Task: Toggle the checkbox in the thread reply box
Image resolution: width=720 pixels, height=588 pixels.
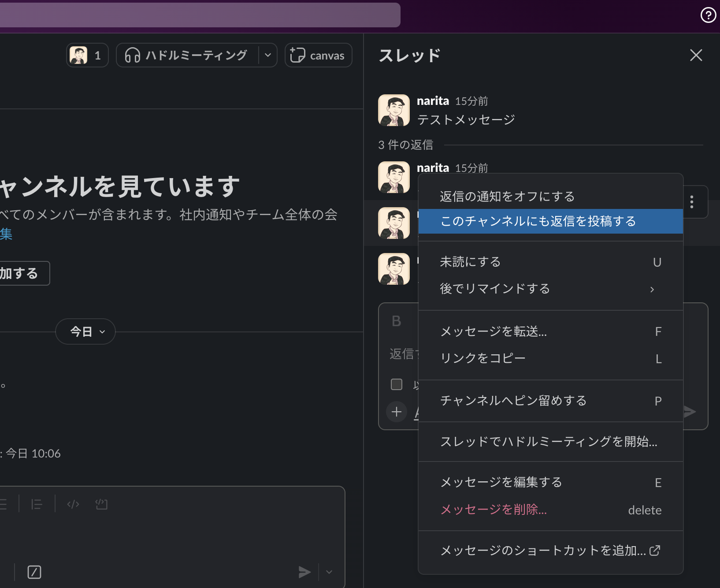Action: point(396,384)
